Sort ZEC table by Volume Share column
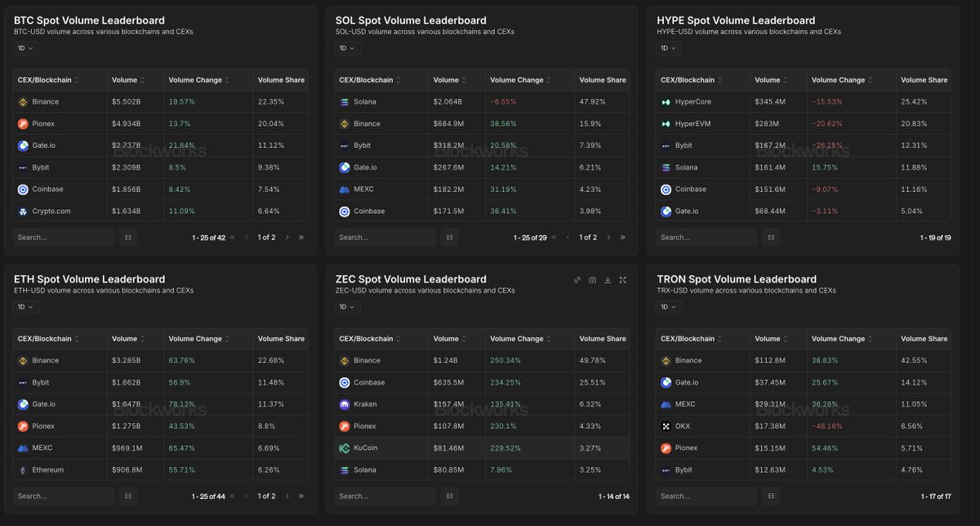 tap(603, 339)
